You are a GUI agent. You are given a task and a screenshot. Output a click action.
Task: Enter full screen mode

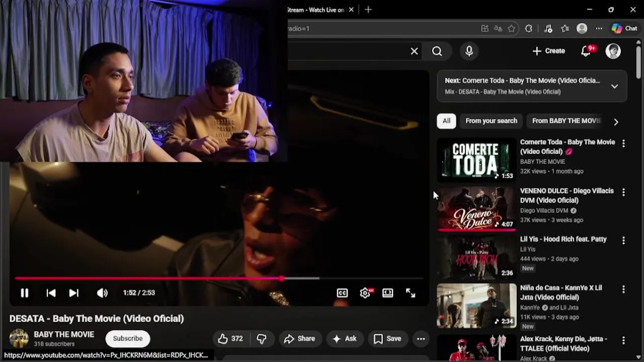[411, 293]
